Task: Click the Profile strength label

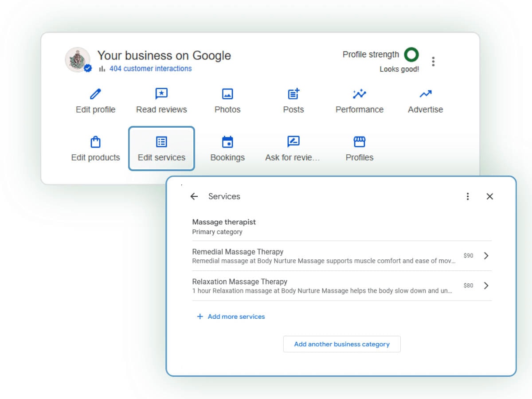Action: (x=371, y=55)
